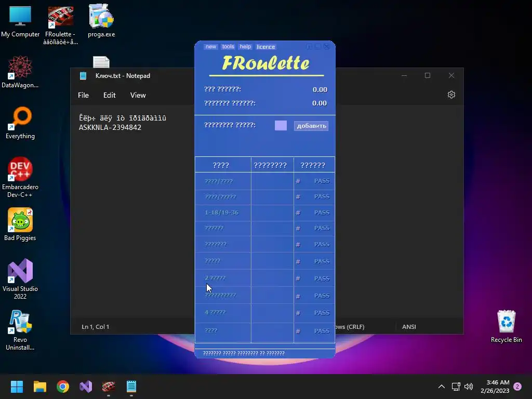532x399 pixels.
Task: Open FRoulette 'help' menu
Action: (245, 46)
